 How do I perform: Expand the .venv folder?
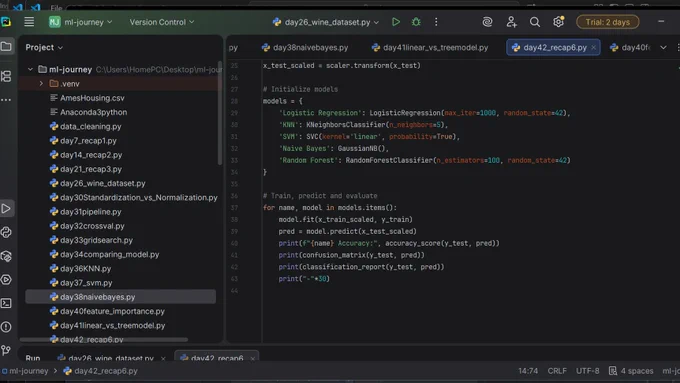click(x=41, y=84)
